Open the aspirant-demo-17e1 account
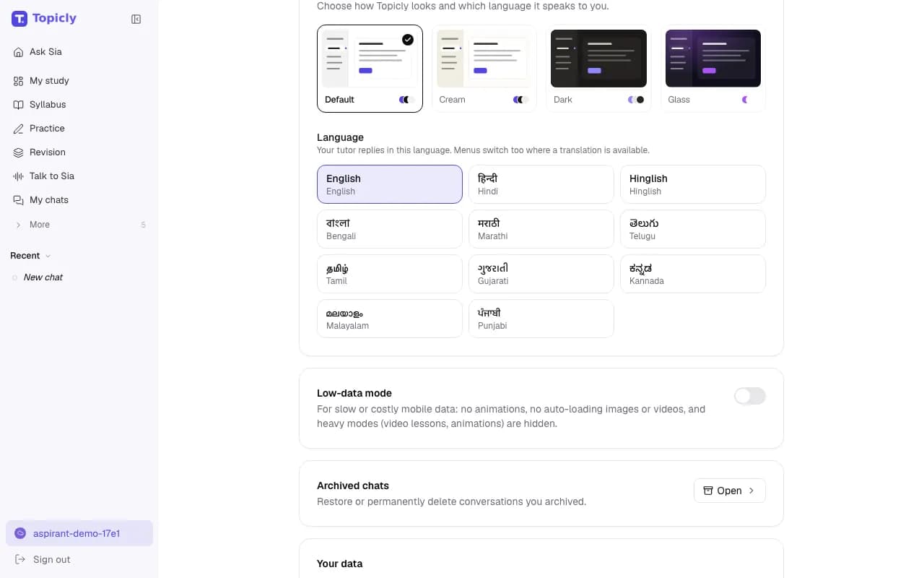Viewport: 924px width, 578px height. point(79,533)
